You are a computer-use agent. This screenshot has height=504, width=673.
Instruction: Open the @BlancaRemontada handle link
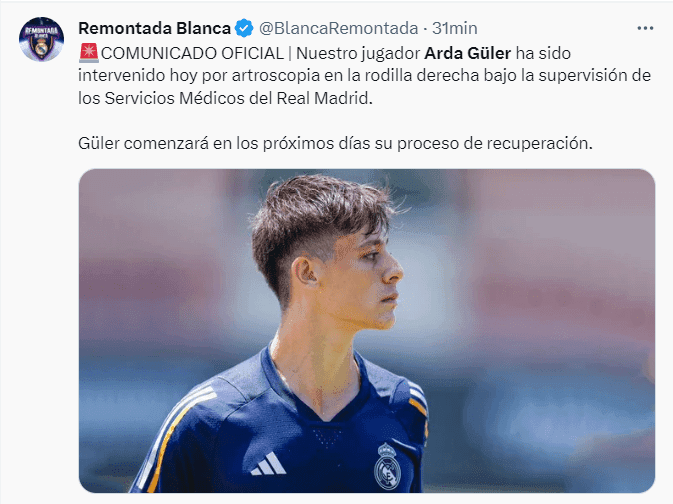tap(339, 28)
